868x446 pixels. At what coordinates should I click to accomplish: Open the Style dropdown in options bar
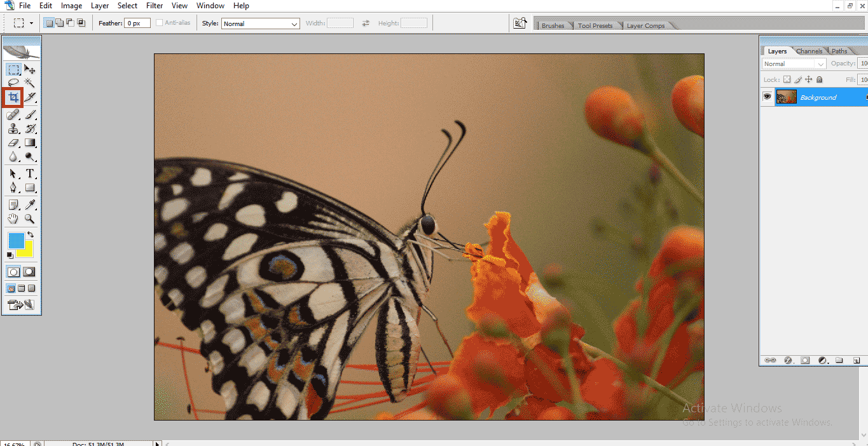294,23
